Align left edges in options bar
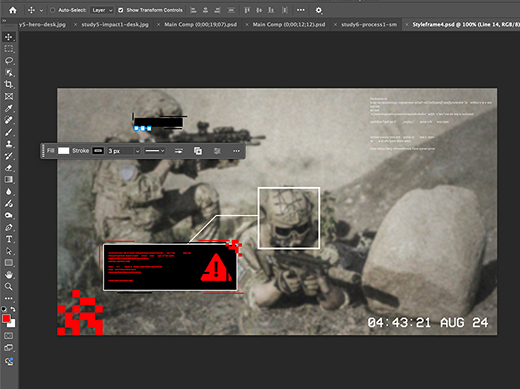The height and width of the screenshot is (389, 520). pos(193,10)
